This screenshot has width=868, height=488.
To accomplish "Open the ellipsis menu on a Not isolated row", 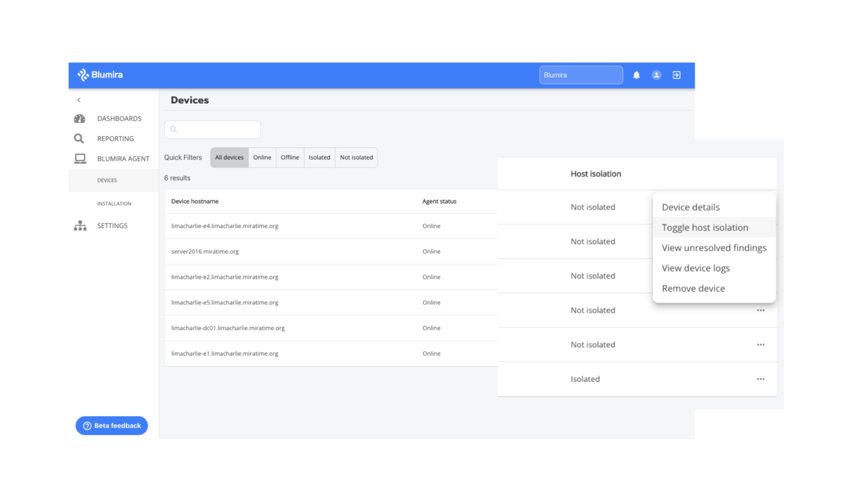I will [761, 345].
